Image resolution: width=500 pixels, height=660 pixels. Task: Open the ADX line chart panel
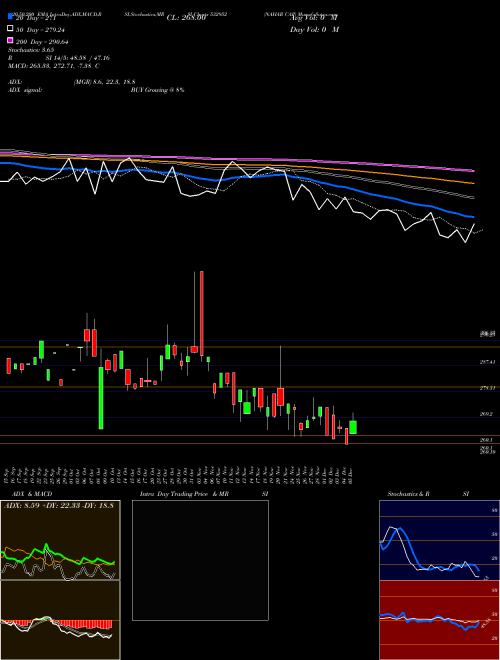pyautogui.click(x=60, y=540)
